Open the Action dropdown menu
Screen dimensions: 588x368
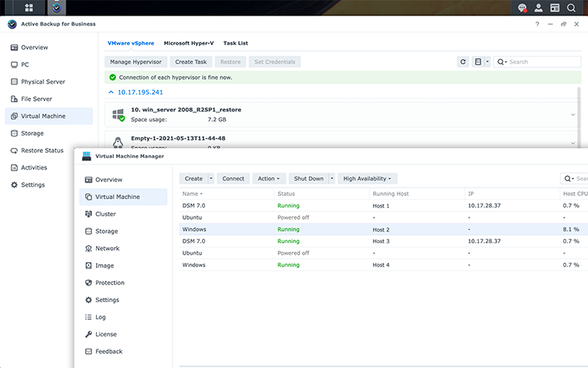(269, 178)
